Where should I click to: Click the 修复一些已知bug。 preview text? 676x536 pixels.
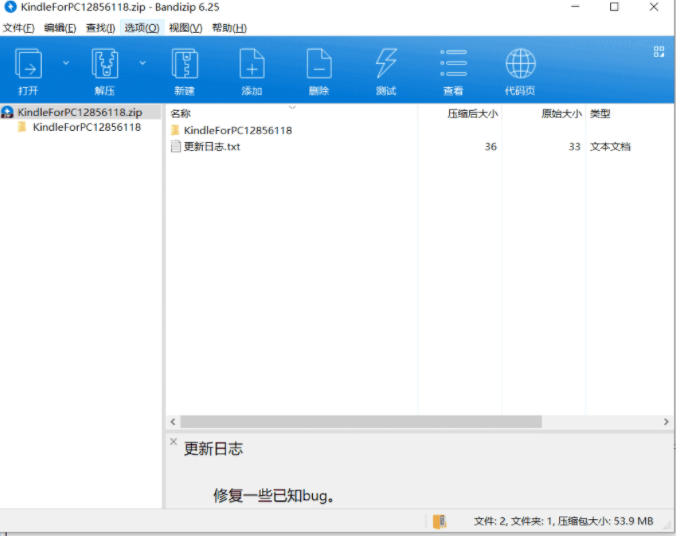[x=274, y=495]
